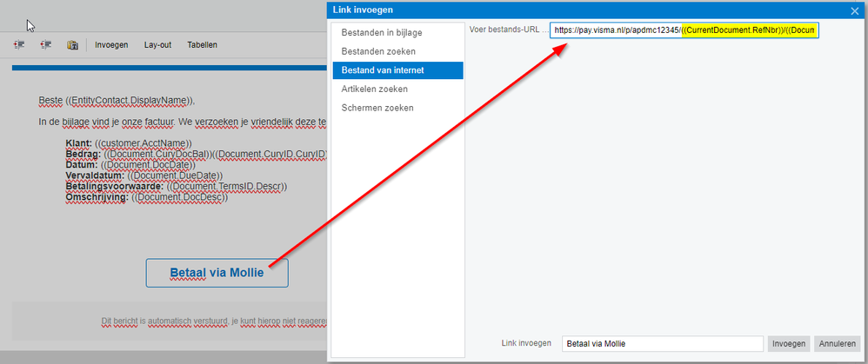Click the Link invoegen text field
Viewport: 868px width, 364px height.
pyautogui.click(x=663, y=343)
